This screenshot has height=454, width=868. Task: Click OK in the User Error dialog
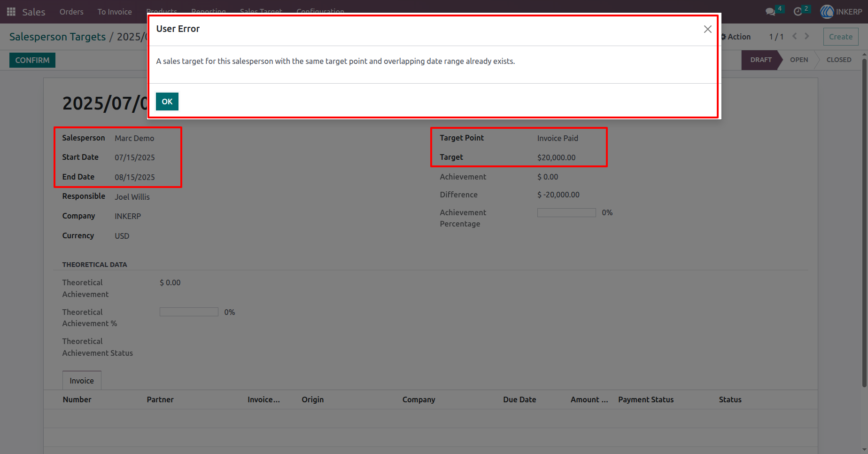[167, 102]
